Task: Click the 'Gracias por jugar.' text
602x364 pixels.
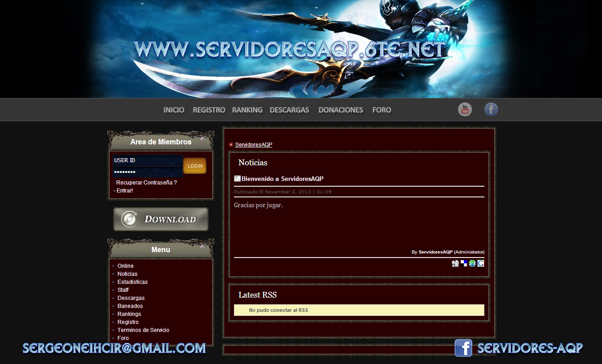Action: click(258, 205)
